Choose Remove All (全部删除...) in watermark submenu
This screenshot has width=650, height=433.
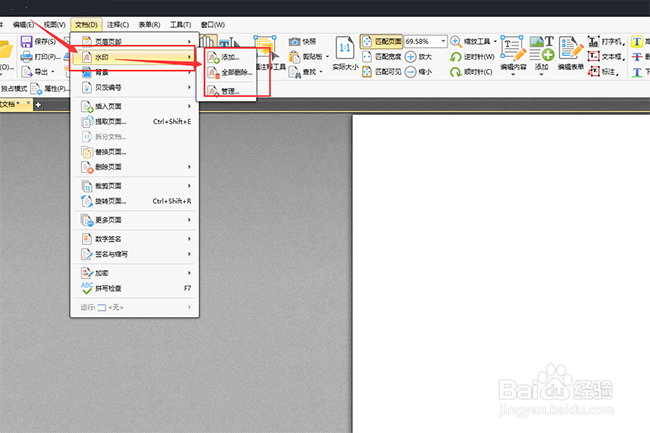230,73
